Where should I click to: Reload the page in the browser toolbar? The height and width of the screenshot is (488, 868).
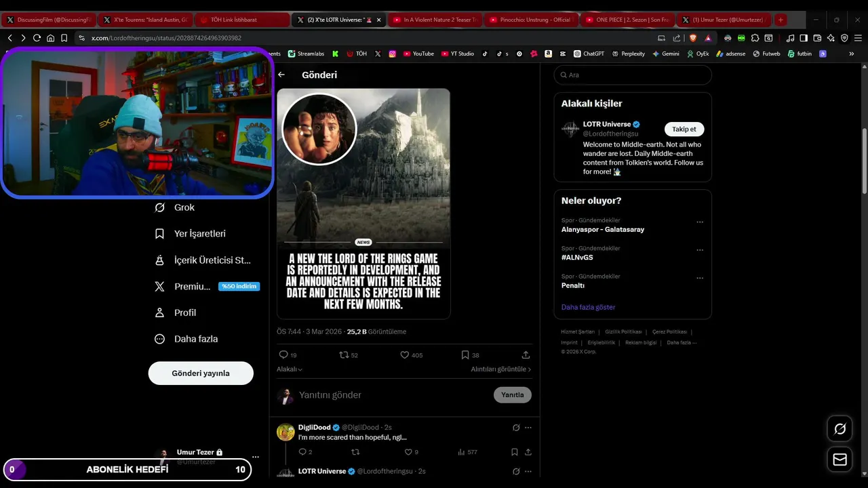tap(37, 38)
